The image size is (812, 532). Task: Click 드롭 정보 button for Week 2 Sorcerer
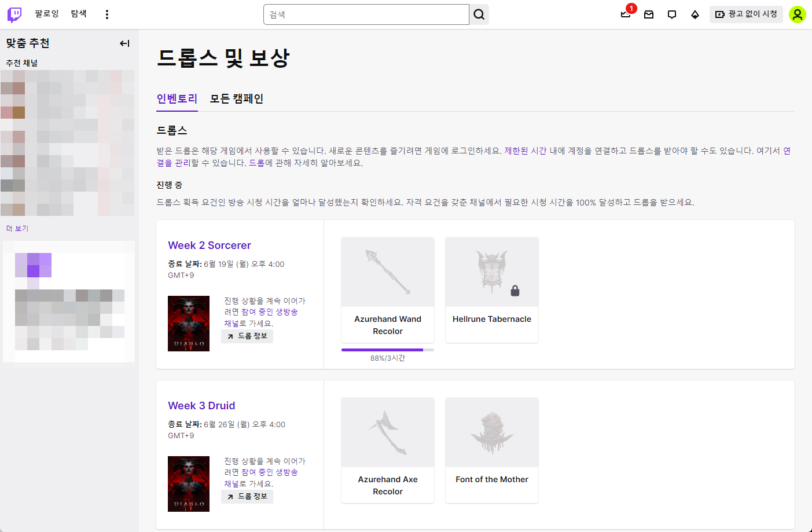pos(247,336)
